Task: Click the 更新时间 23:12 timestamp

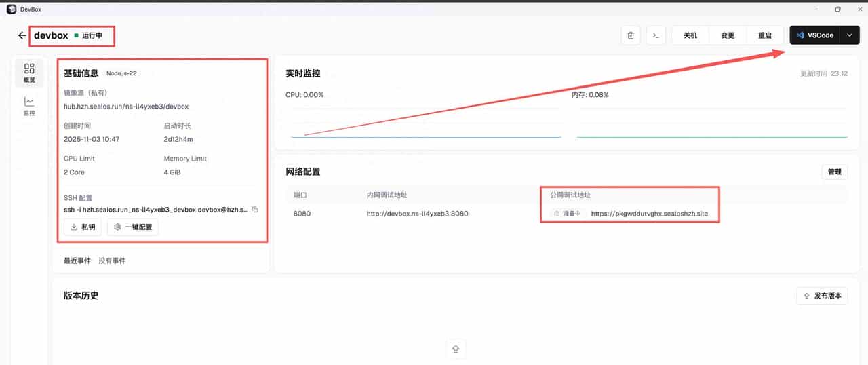Action: point(824,73)
